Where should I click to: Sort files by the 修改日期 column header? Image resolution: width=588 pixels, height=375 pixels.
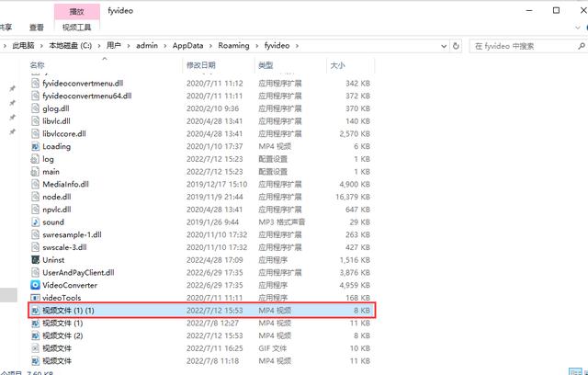201,65
